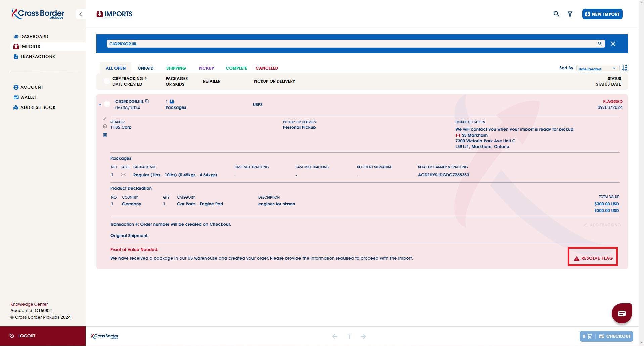Switch to the COMPLETE tab
The width and height of the screenshot is (644, 346).
(236, 68)
